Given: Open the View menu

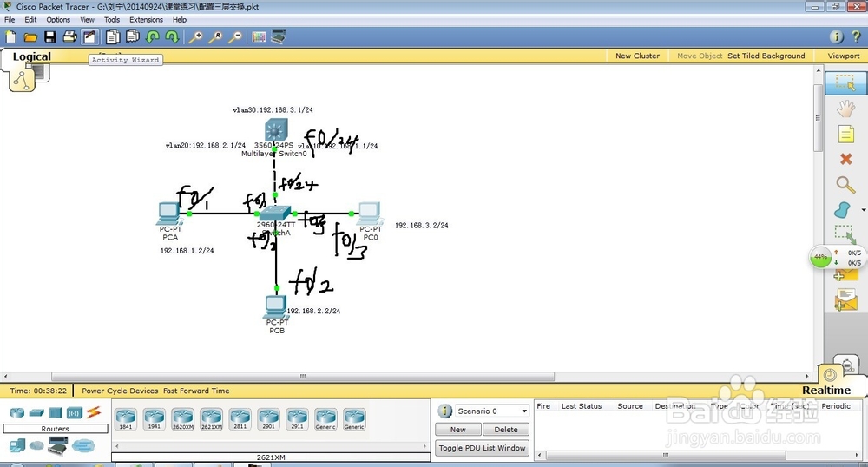Looking at the screenshot, I should pos(87,19).
